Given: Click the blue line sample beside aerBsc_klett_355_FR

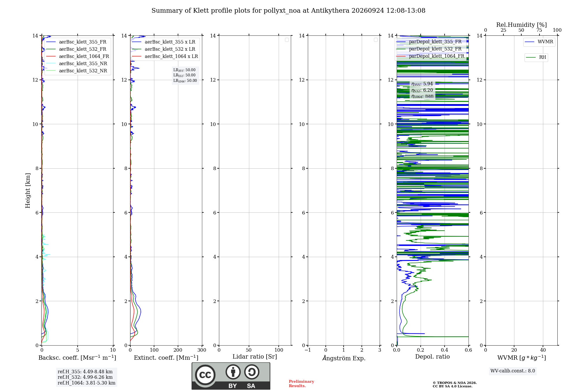Looking at the screenshot, I should (51, 42).
